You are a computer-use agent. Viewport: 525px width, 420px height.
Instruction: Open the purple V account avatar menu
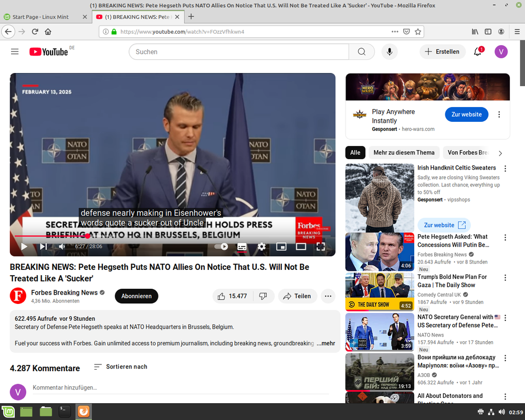501,51
